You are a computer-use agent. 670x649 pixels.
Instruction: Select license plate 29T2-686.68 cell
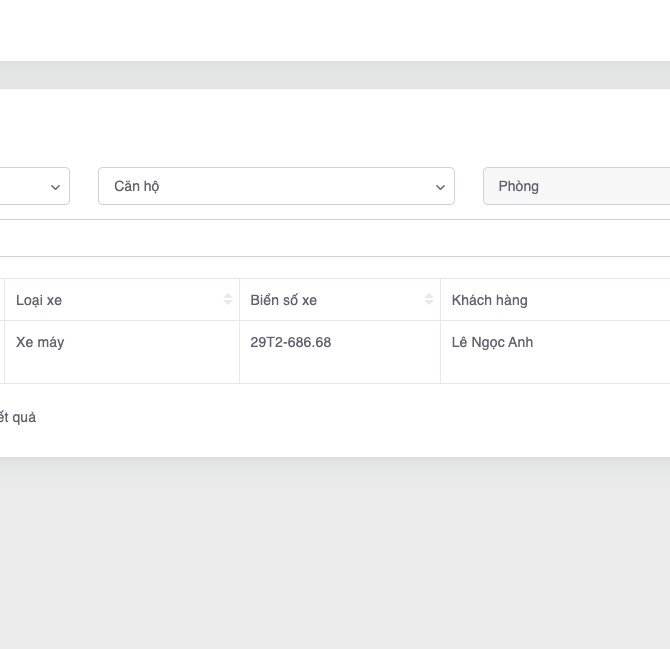[291, 342]
